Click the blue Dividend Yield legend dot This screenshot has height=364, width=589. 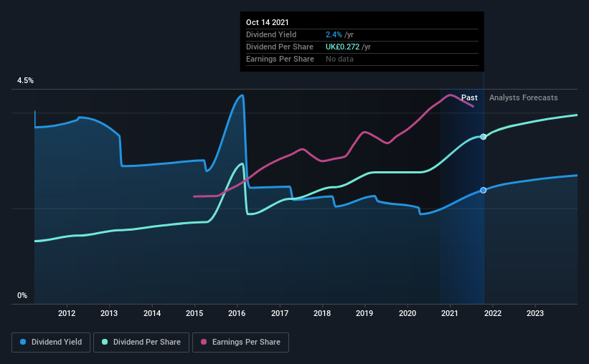pyautogui.click(x=23, y=342)
